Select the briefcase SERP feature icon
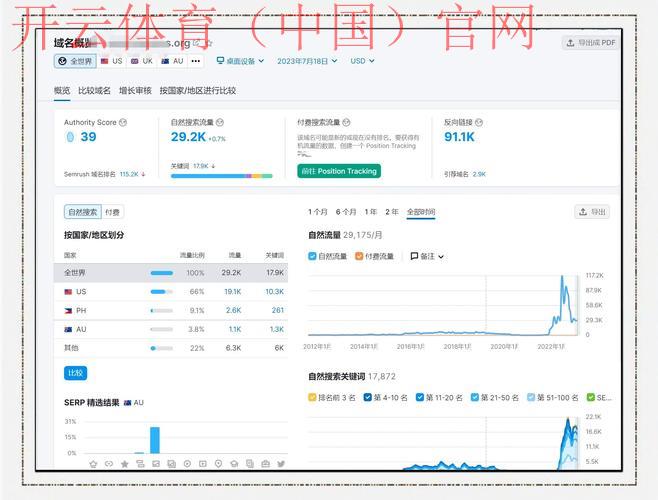This screenshot has height=500, width=658. point(265,464)
